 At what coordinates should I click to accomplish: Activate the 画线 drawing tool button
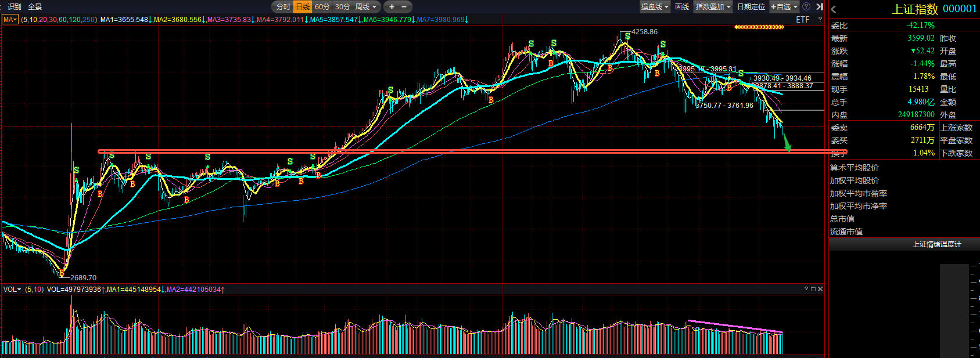682,7
